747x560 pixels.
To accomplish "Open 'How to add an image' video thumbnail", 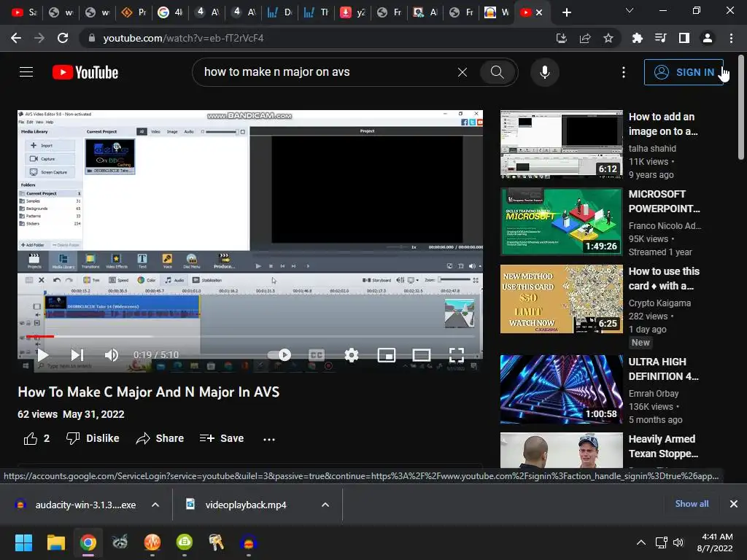I will point(561,144).
